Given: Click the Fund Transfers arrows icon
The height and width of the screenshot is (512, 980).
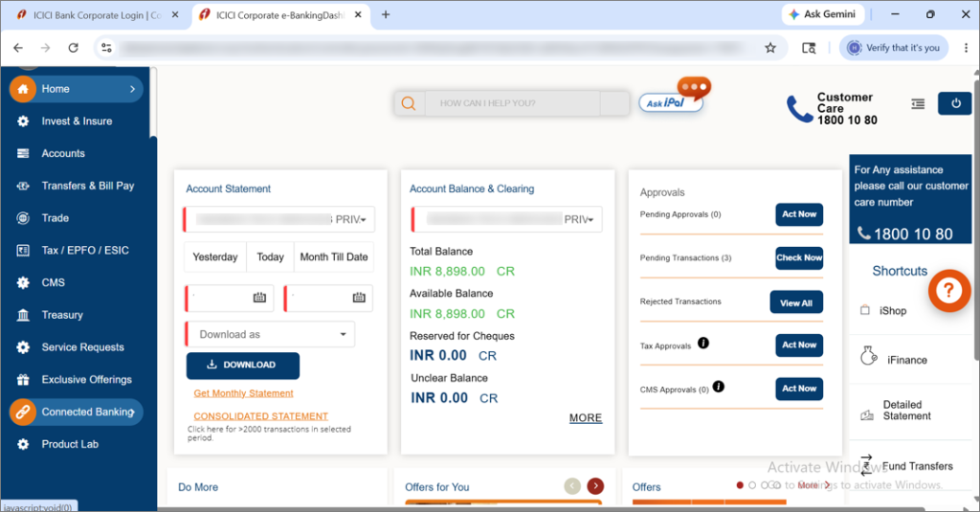Looking at the screenshot, I should [x=866, y=465].
